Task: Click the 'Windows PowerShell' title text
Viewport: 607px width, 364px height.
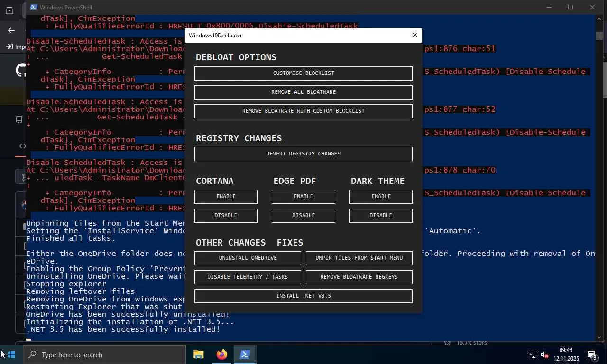Action: pyautogui.click(x=66, y=7)
